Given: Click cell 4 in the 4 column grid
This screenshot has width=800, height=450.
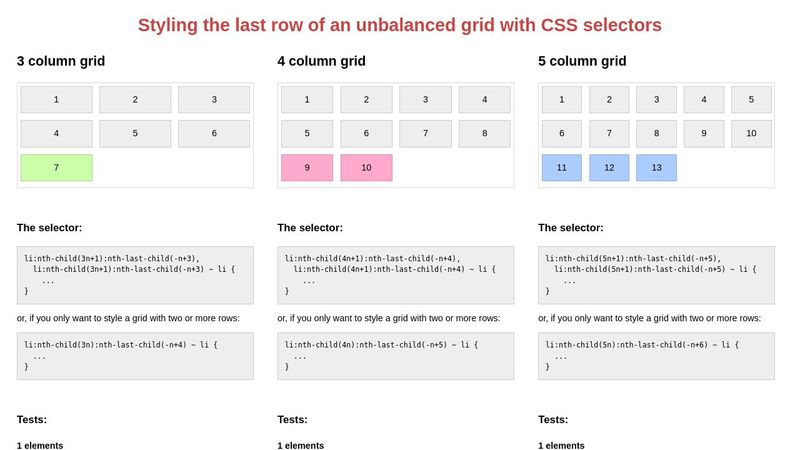Looking at the screenshot, I should coord(484,99).
